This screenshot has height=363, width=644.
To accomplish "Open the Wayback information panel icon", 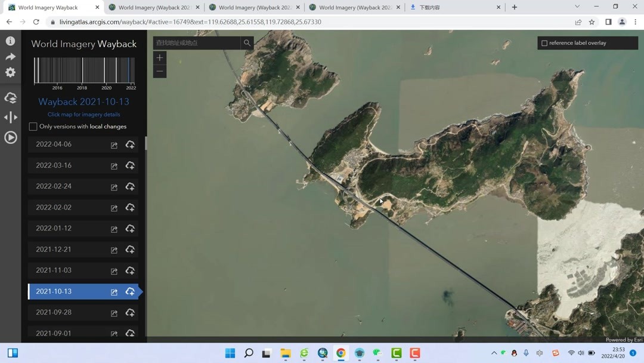I will (x=10, y=41).
